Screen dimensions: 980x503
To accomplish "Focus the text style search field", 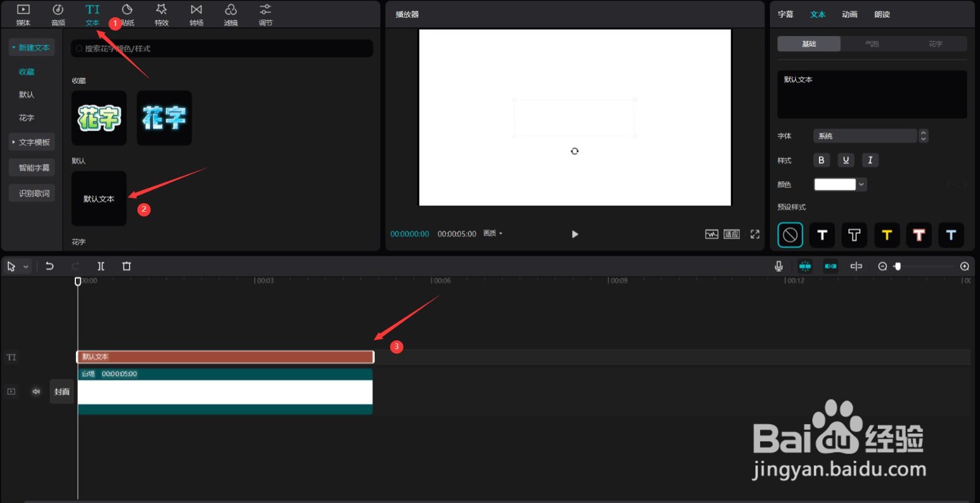I will tap(222, 48).
